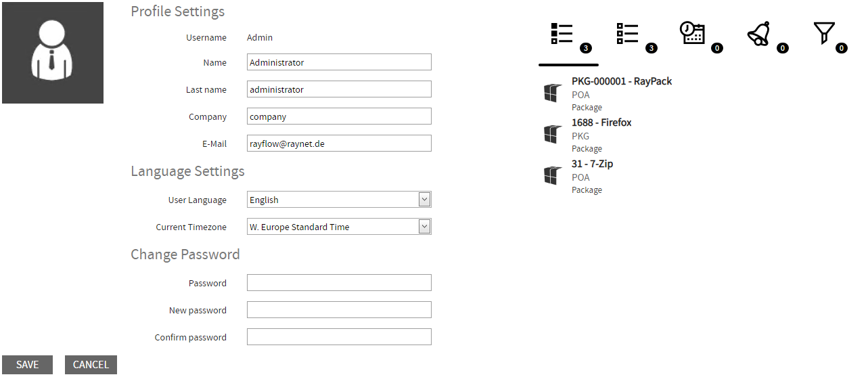Open the partially filled checklist tab
Screen dimensions: 868x377
pyautogui.click(x=563, y=34)
